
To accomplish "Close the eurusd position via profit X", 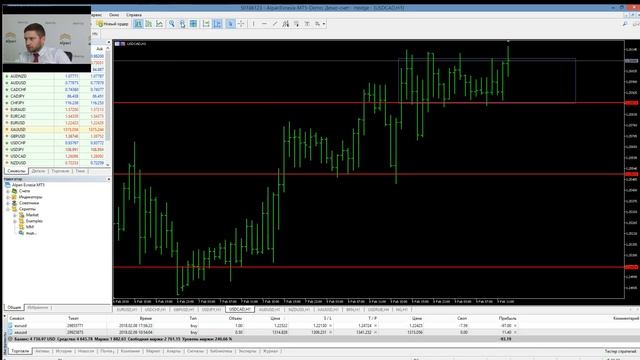I will (515, 326).
